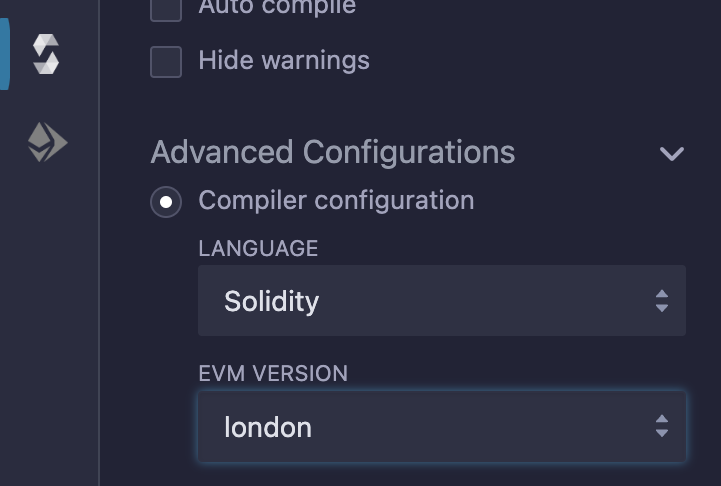Click the word Solidity in the selector

tap(271, 302)
